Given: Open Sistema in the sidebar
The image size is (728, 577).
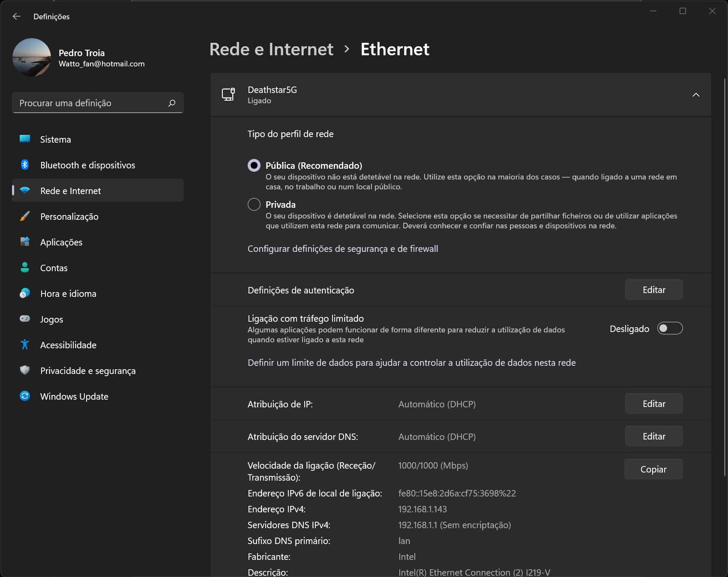Looking at the screenshot, I should [56, 139].
